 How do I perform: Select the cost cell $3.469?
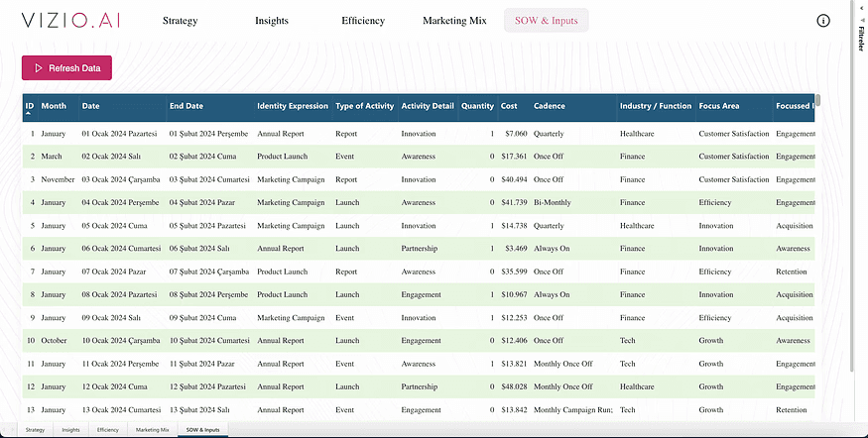point(516,249)
